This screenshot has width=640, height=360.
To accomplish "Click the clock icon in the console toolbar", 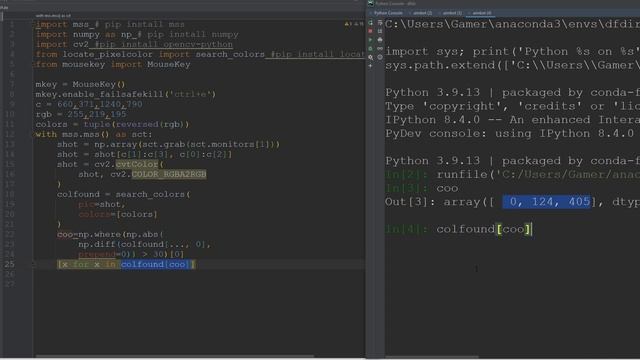I will click(x=380, y=57).
